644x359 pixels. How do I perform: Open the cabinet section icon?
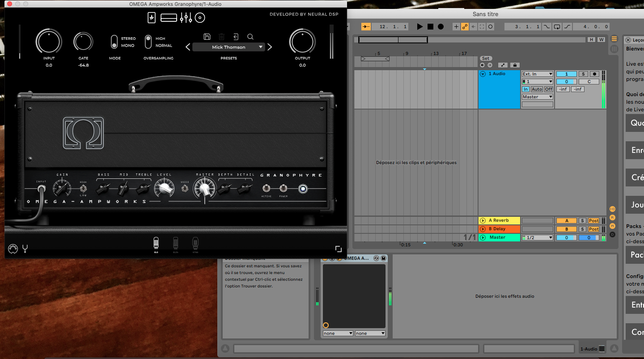click(200, 17)
